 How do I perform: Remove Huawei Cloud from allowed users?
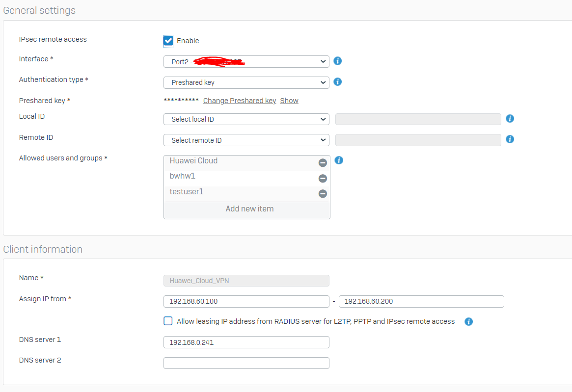[323, 163]
